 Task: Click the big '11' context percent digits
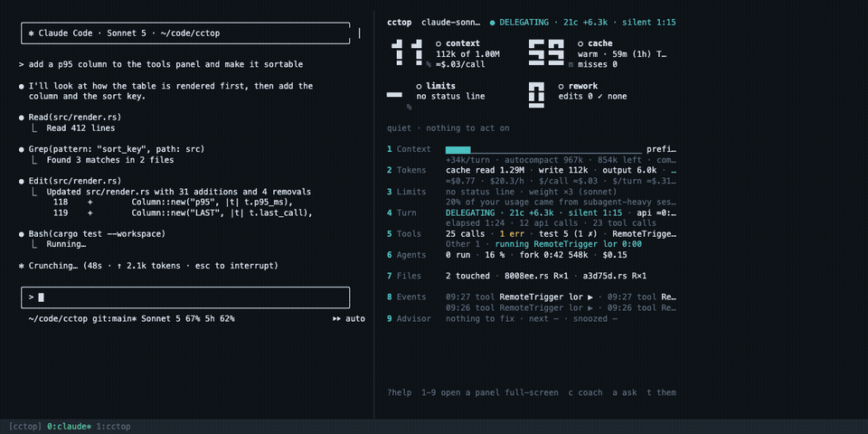[x=407, y=52]
